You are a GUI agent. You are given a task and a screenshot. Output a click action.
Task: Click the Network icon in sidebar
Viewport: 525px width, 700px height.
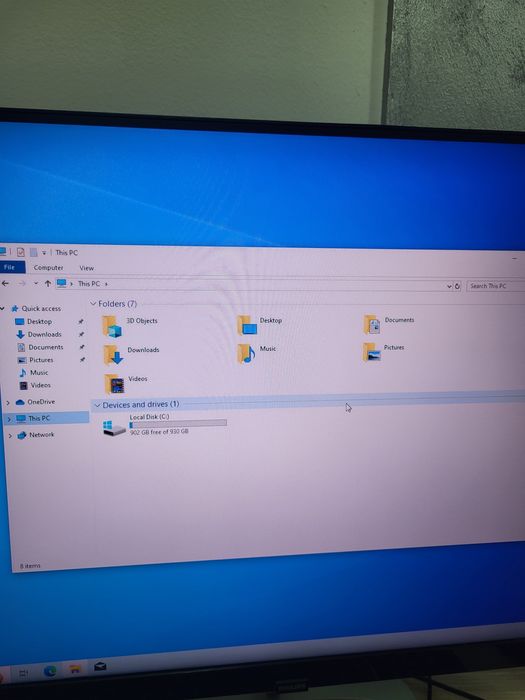tap(22, 435)
